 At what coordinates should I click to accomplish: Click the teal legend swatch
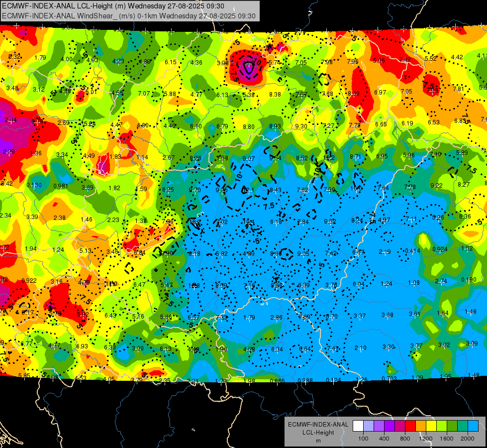point(463,426)
